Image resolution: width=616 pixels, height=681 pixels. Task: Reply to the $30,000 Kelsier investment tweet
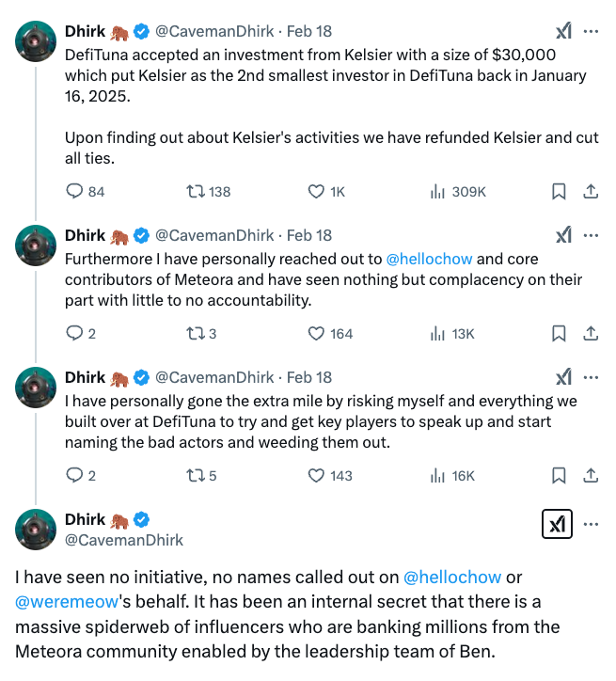[x=75, y=191]
